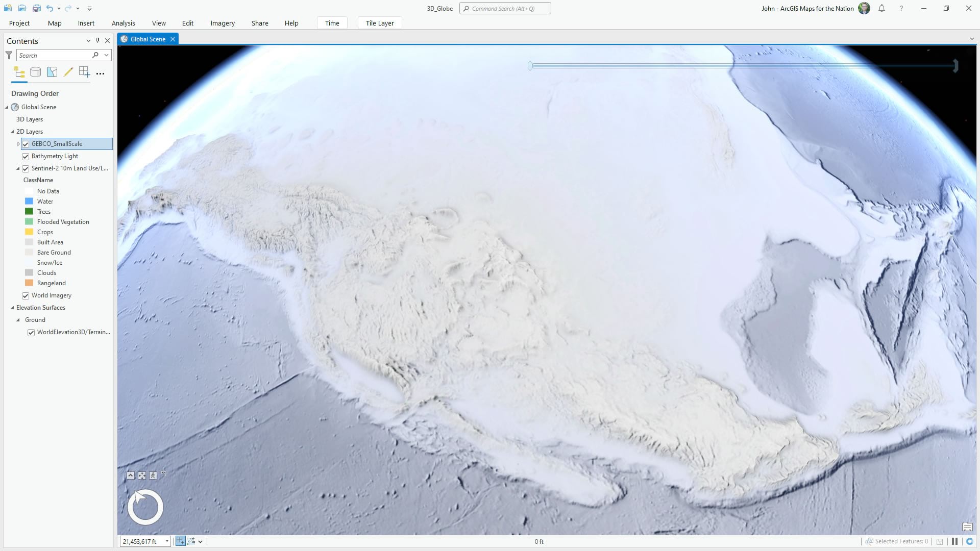The width and height of the screenshot is (980, 551).
Task: Select the List By Snapping icon
Action: click(x=84, y=72)
